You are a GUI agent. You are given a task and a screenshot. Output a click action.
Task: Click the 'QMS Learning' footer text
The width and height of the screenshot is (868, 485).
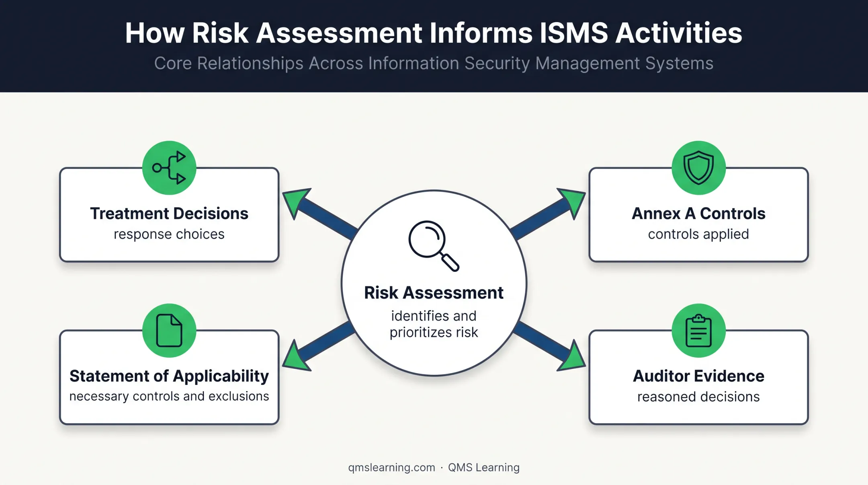(484, 467)
